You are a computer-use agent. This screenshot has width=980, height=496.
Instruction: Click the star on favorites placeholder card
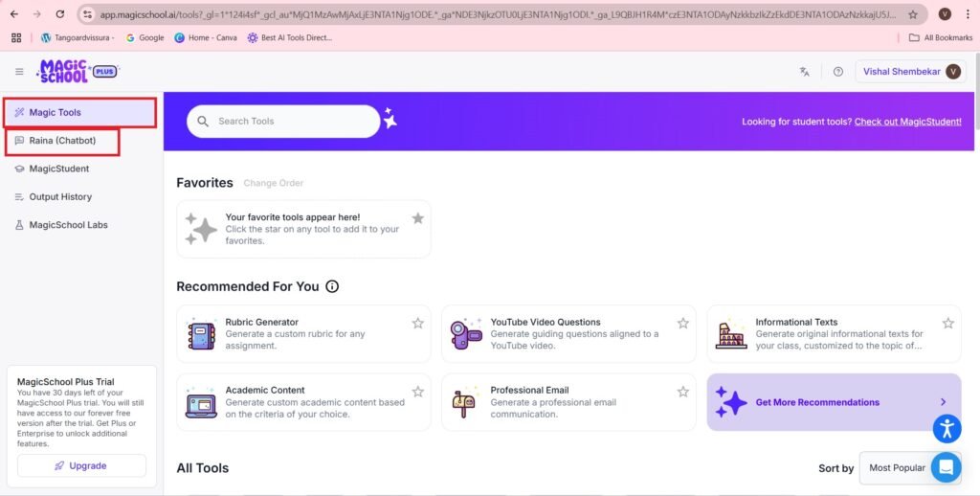418,218
